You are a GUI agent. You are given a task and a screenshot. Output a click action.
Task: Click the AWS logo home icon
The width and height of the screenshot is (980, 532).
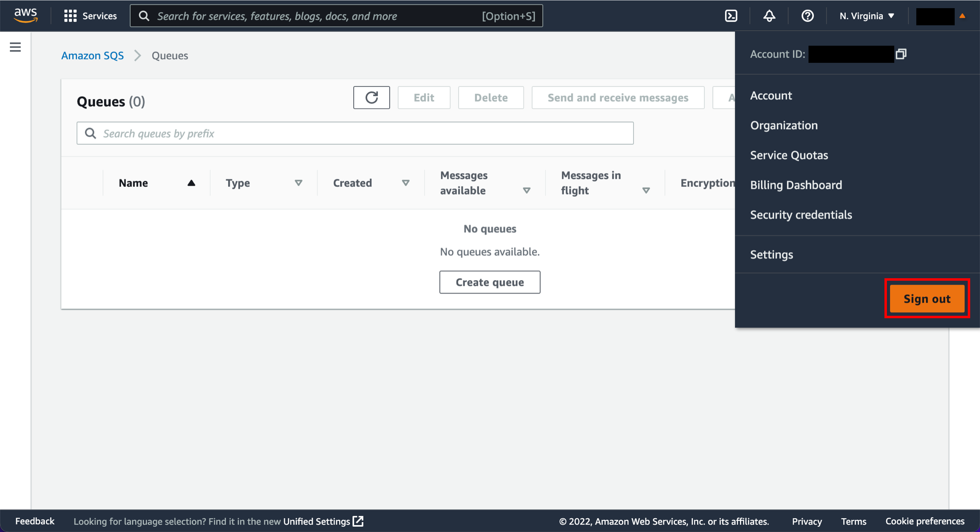26,16
